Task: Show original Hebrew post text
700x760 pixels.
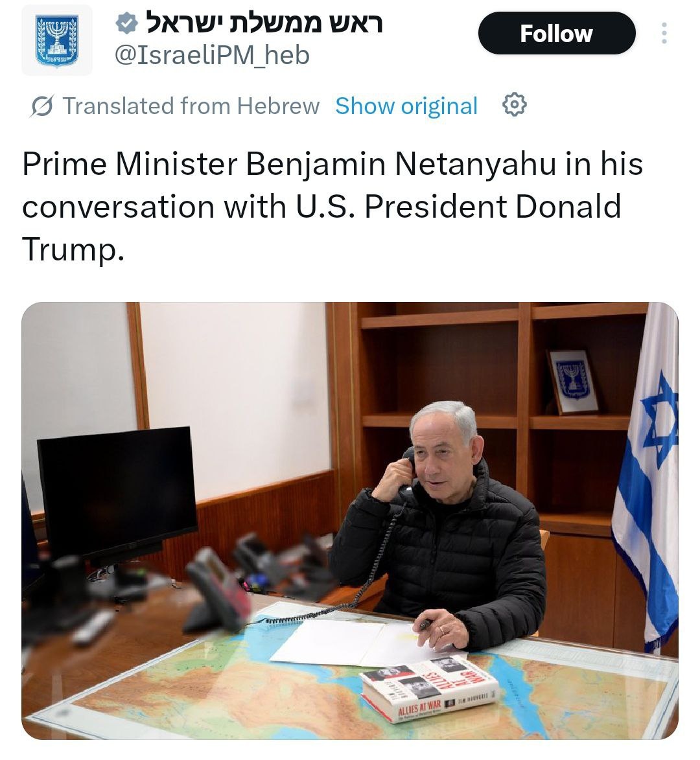Action: click(x=406, y=106)
